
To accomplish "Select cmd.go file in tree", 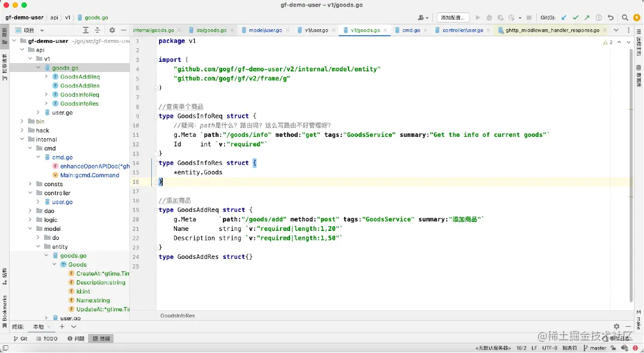I will pos(62,157).
